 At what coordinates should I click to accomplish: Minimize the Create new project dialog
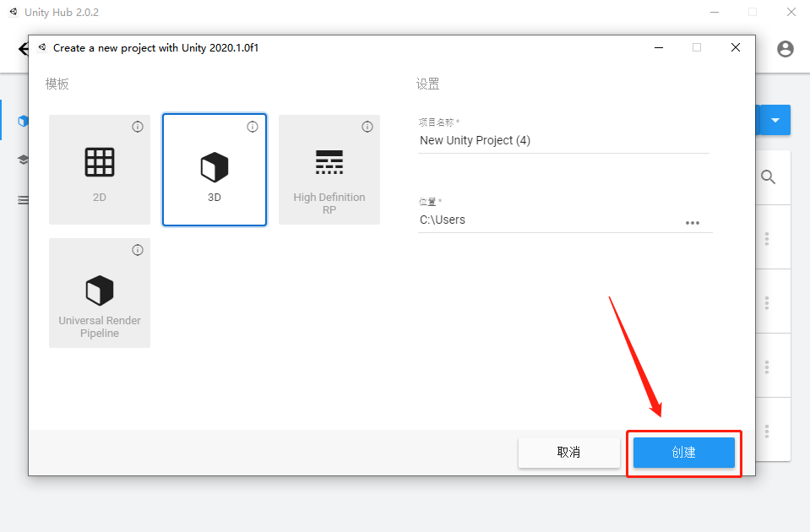pos(659,47)
